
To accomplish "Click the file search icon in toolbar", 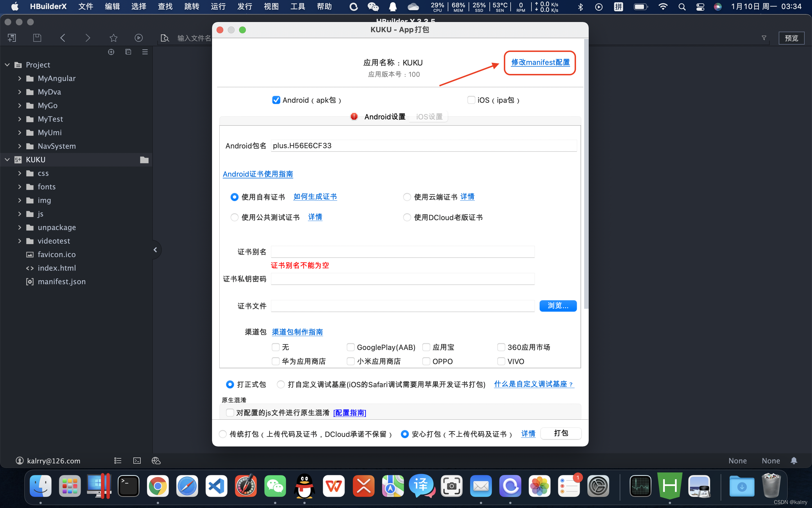I will 165,38.
